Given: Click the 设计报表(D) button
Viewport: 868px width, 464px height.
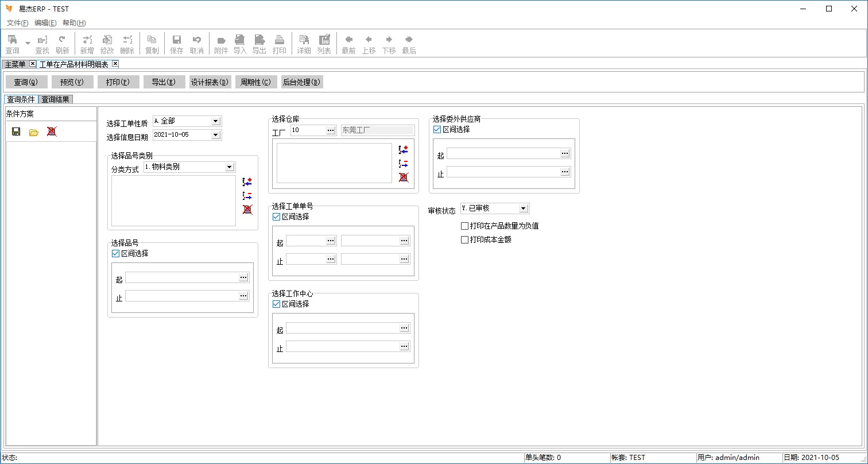Looking at the screenshot, I should point(210,82).
